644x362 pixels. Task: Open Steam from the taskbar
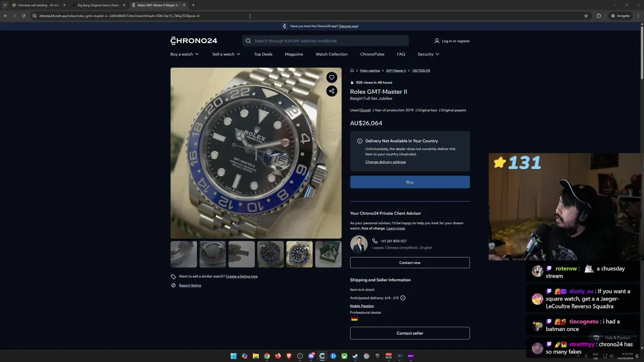355,356
